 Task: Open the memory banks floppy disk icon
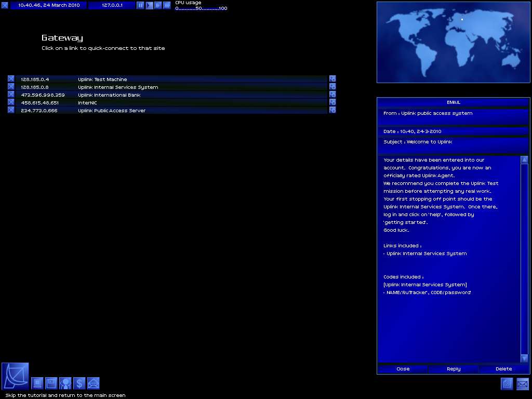(51, 383)
